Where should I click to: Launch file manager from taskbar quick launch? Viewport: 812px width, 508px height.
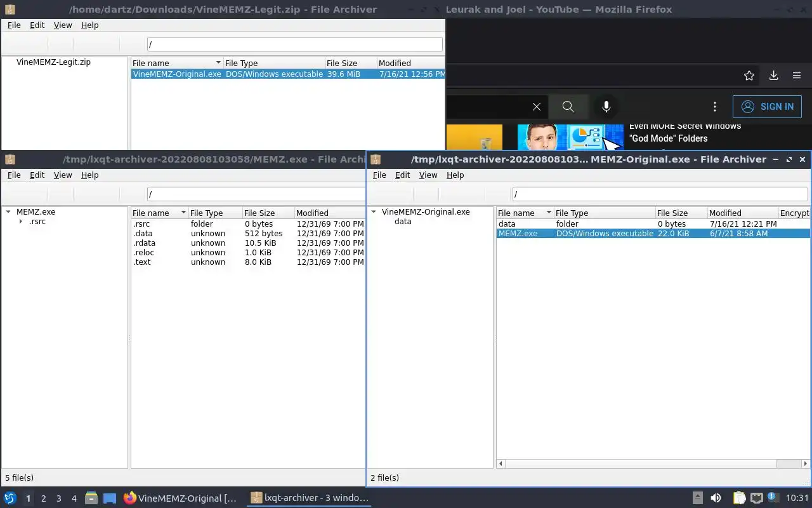[91, 498]
